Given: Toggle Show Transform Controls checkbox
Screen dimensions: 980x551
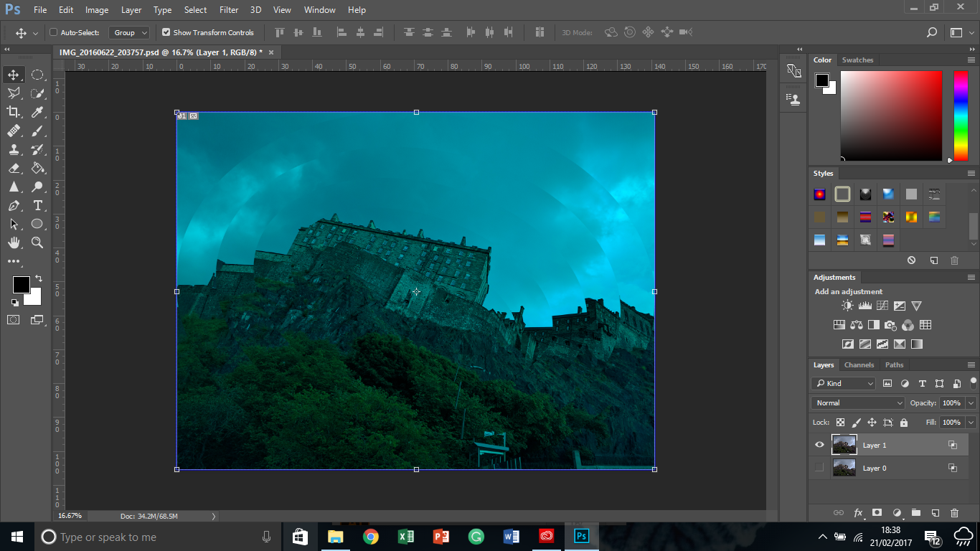Looking at the screenshot, I should 166,32.
